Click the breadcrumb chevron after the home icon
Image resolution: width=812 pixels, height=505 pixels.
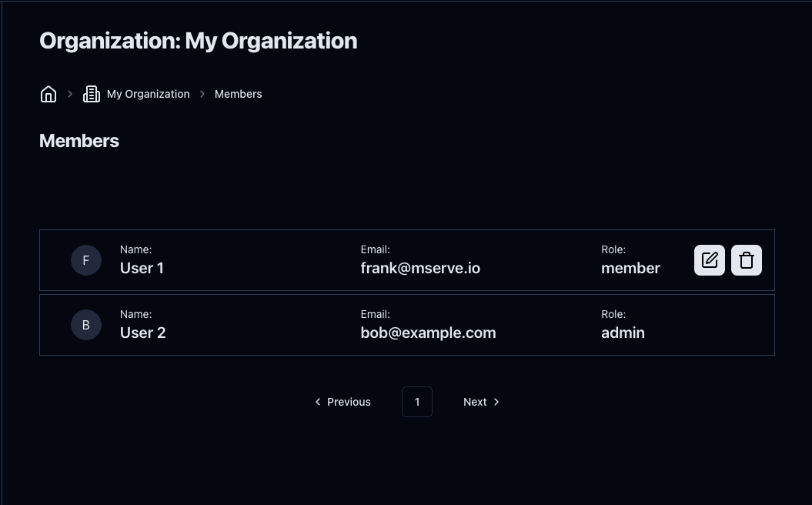[x=70, y=94]
